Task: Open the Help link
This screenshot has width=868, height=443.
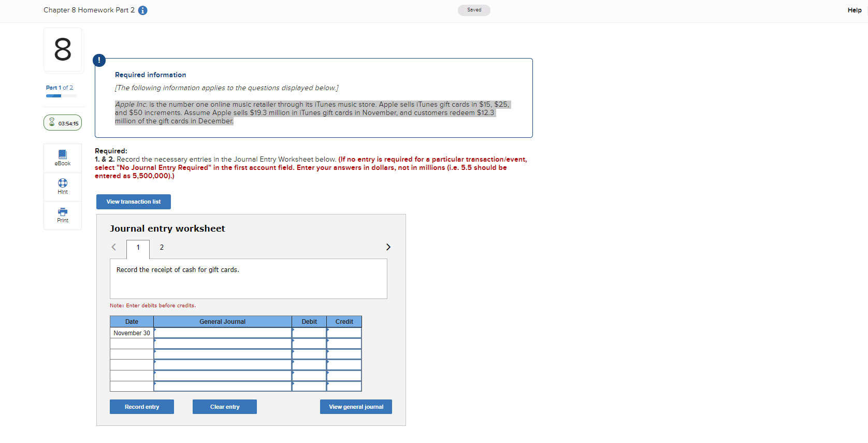Action: coord(855,10)
